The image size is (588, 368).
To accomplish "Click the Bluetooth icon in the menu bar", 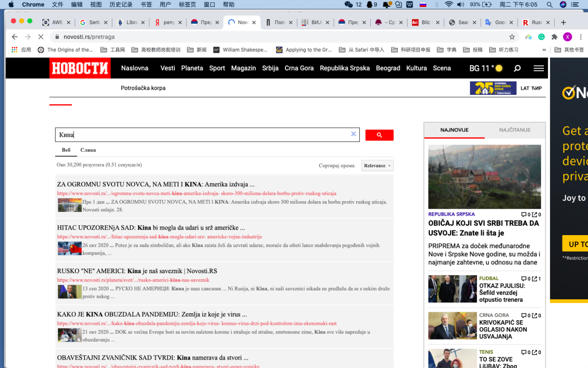I will tap(436, 4).
